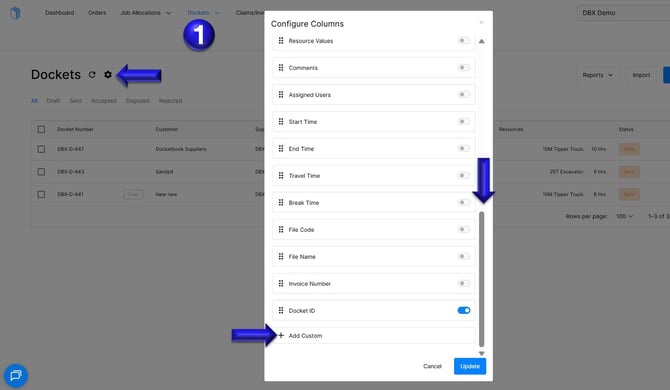
Task: Grab the Docket ID drag handle
Action: click(x=281, y=310)
